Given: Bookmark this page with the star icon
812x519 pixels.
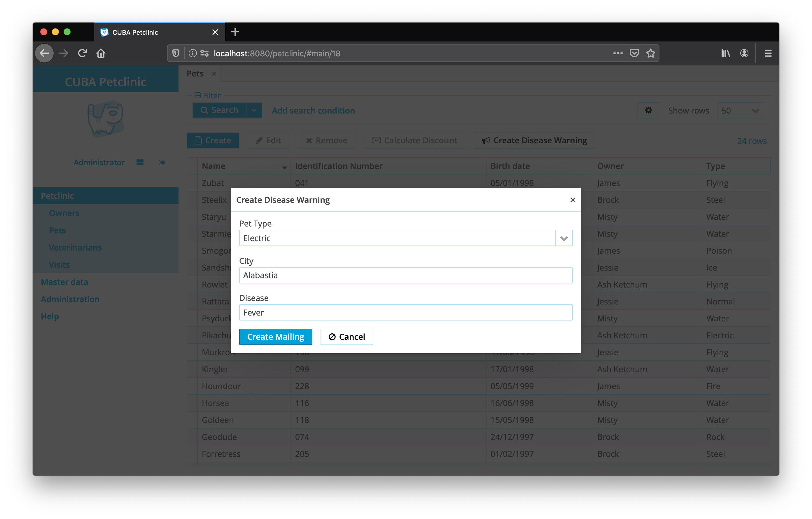Looking at the screenshot, I should [650, 53].
